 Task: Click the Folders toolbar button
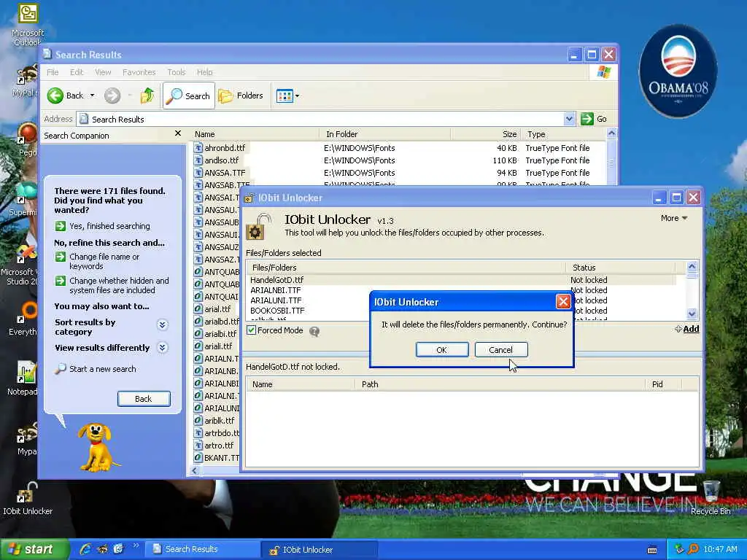[x=241, y=96]
